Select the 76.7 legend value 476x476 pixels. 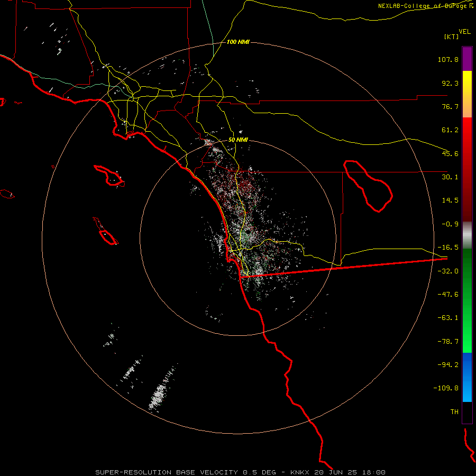(x=450, y=106)
